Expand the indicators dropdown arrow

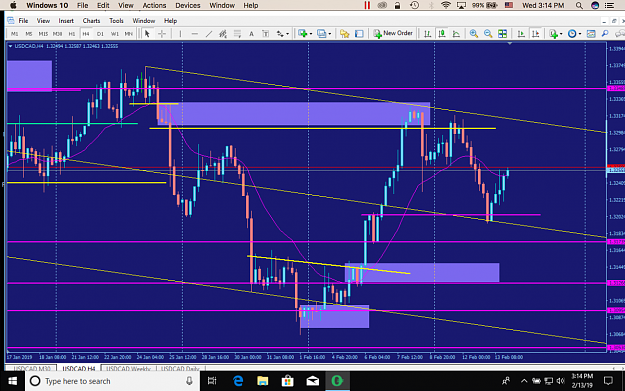click(x=561, y=34)
